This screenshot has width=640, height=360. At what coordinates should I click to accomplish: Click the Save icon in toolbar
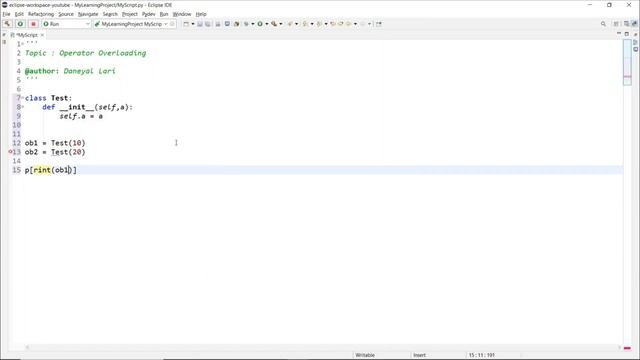click(x=200, y=24)
